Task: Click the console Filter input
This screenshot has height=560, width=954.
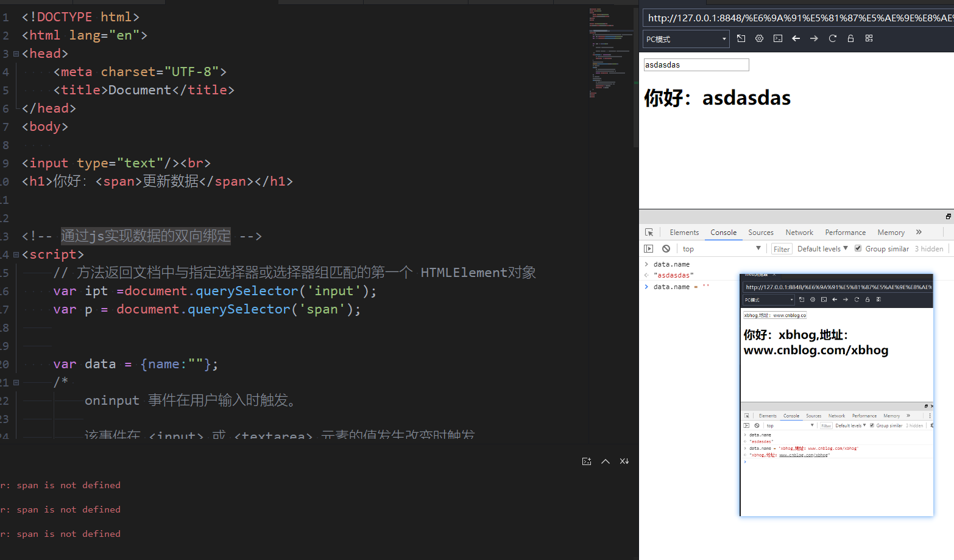Action: coord(782,249)
